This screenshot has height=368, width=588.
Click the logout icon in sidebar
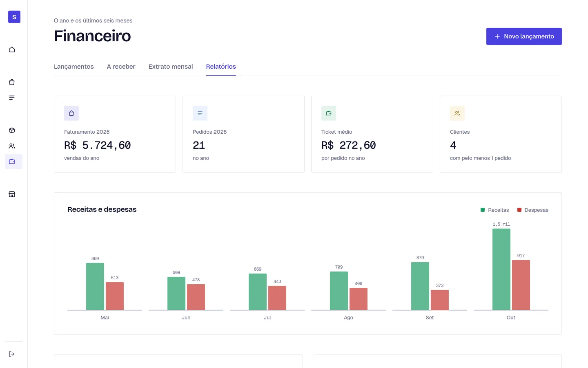tap(12, 354)
